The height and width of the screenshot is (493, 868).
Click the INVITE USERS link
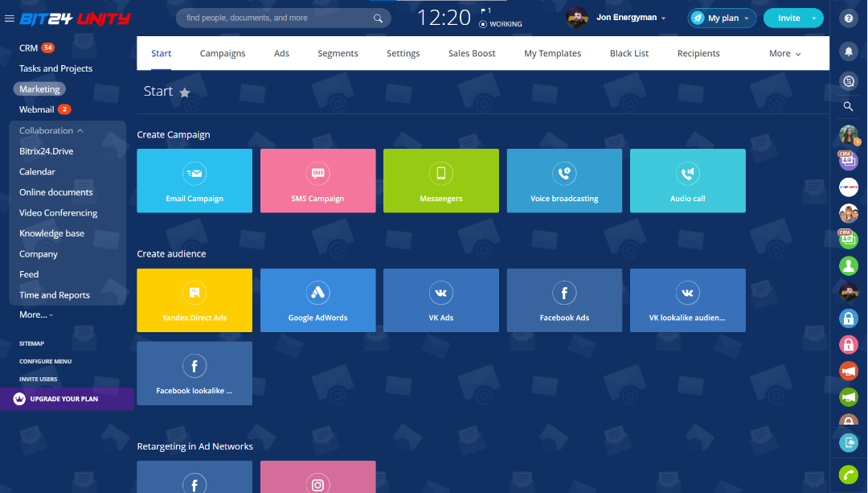pyautogui.click(x=39, y=379)
